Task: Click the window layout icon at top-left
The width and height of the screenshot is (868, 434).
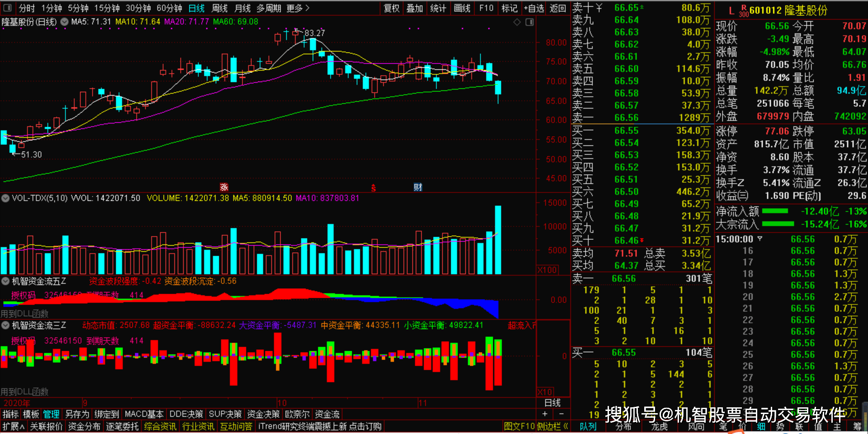Action: [7, 8]
